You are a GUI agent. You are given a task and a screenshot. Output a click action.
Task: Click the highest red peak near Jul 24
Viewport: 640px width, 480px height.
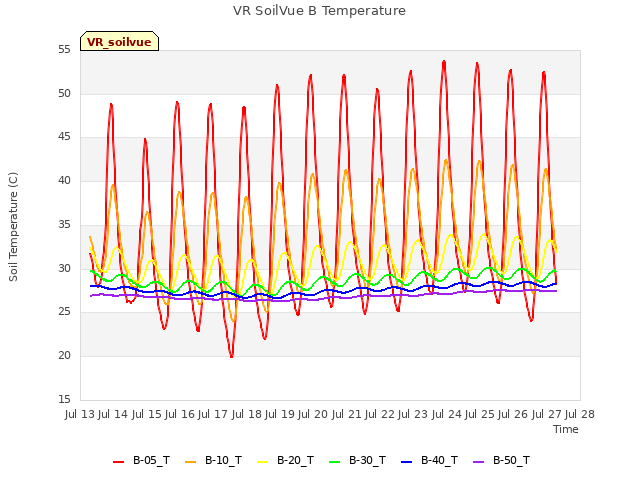pyautogui.click(x=444, y=62)
